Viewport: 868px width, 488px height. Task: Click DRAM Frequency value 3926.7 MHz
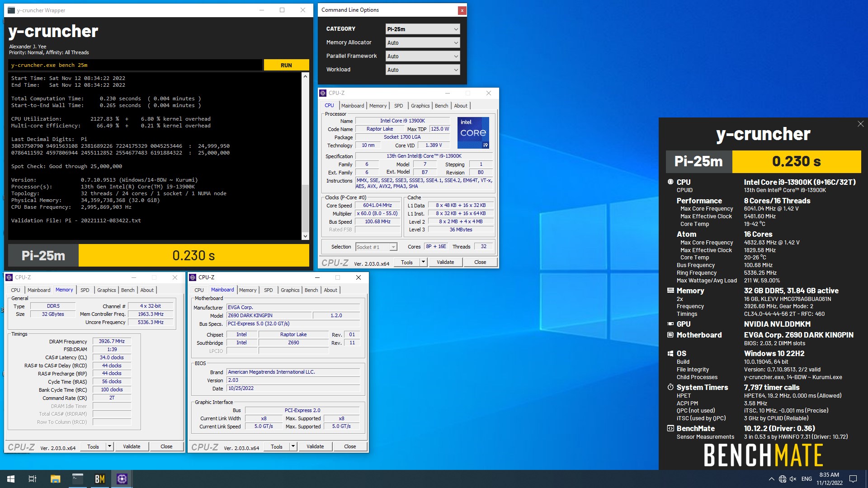(112, 341)
